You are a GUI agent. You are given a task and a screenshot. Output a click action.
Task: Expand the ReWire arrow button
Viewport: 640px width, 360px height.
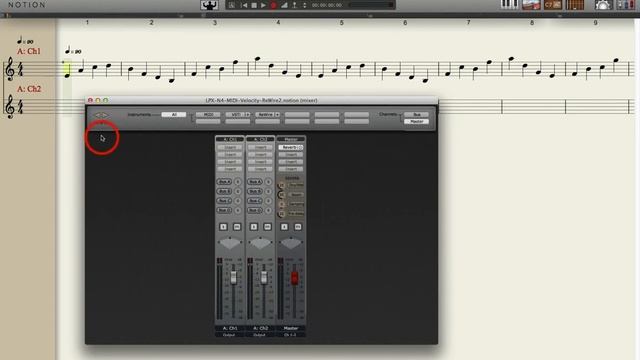click(x=278, y=115)
